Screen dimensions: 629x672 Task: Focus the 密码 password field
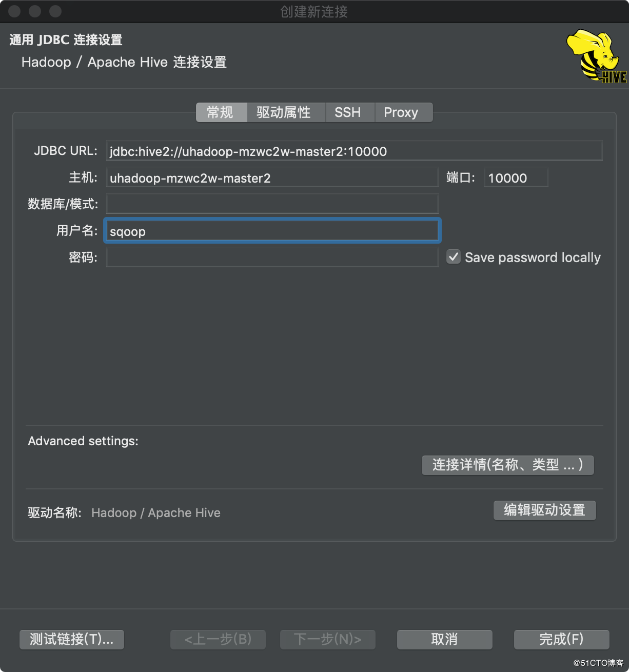point(272,257)
